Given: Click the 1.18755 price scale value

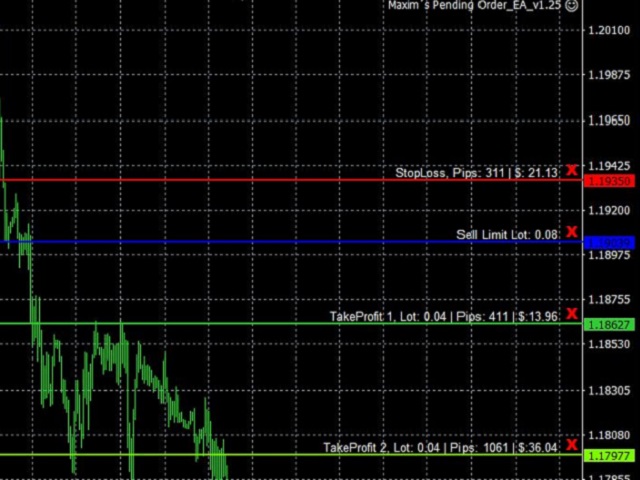Looking at the screenshot, I should [609, 300].
